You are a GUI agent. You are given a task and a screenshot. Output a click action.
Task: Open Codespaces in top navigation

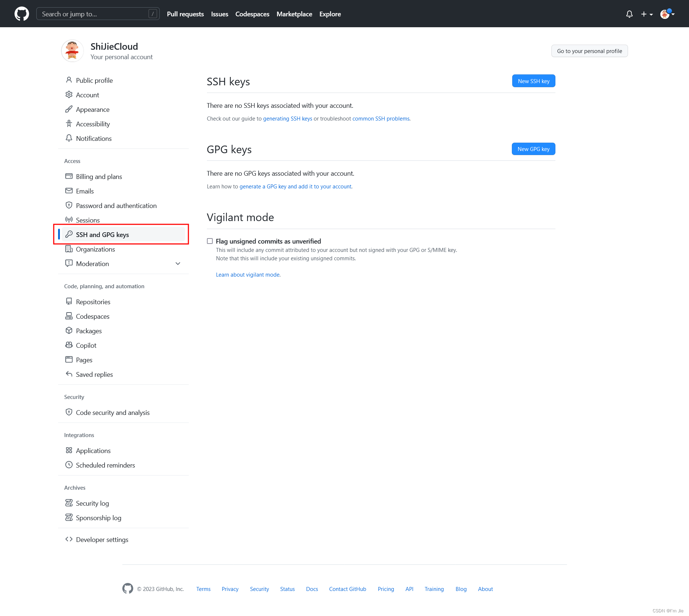(x=252, y=14)
